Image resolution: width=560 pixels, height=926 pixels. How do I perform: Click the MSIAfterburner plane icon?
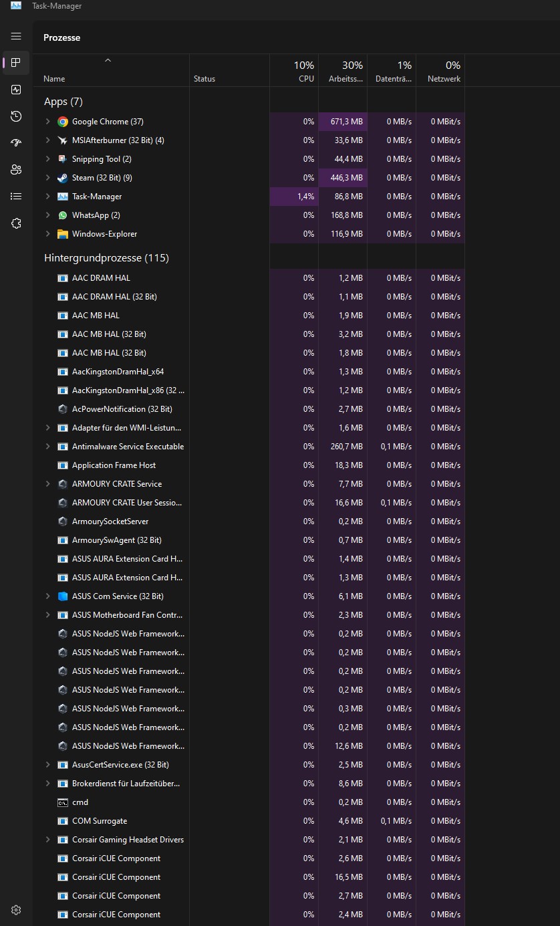point(63,140)
